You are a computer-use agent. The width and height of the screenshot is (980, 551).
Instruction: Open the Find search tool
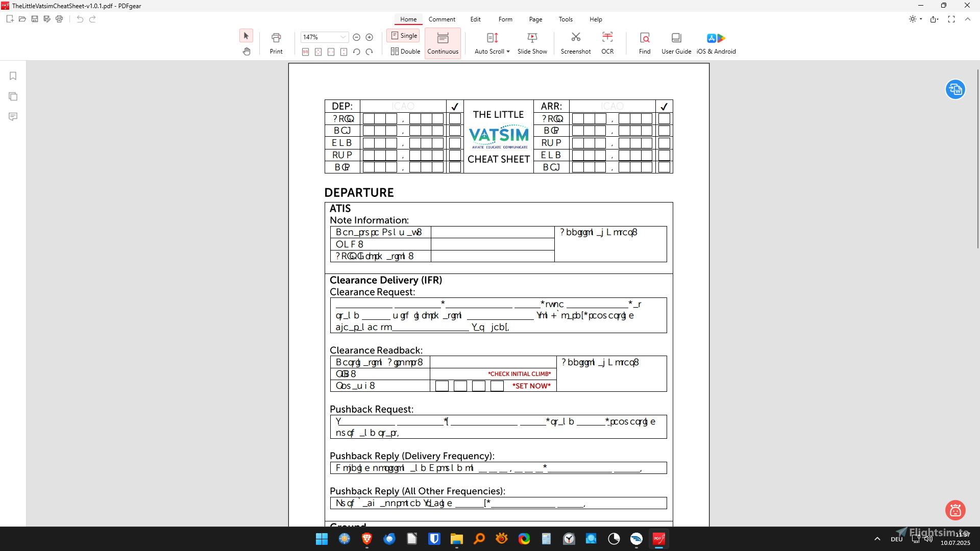pyautogui.click(x=644, y=43)
